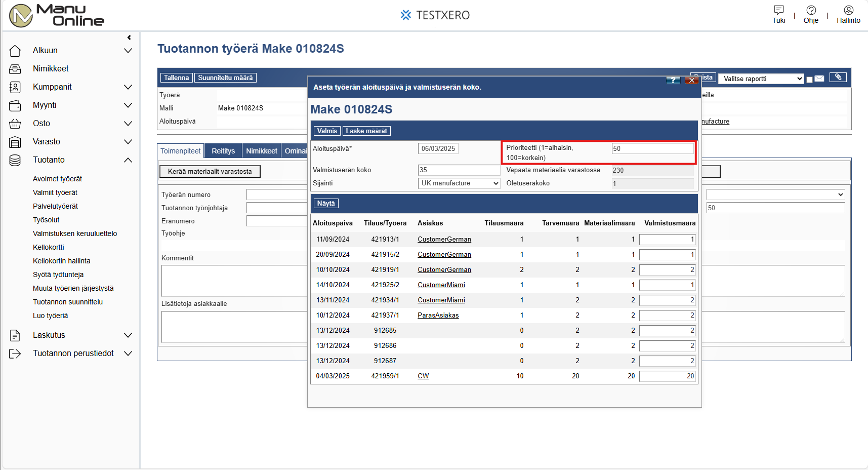
Task: Switch to the Reititys tab
Action: coord(223,151)
